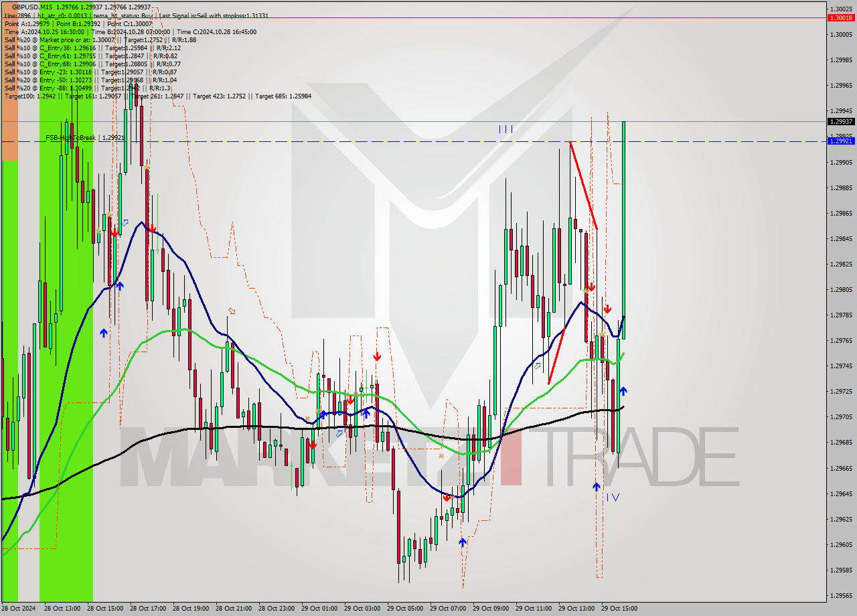The height and width of the screenshot is (616, 857).
Task: Click price axis value 1.29905
Action: point(841,162)
